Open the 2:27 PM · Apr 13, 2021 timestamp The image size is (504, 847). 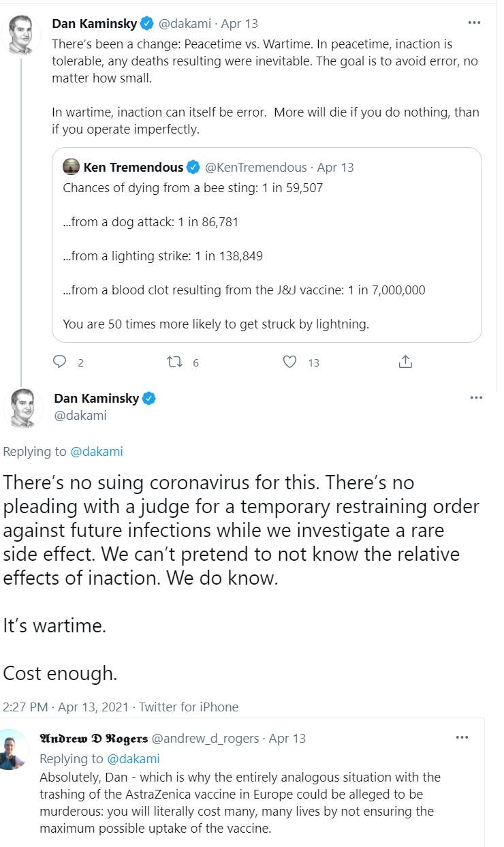66,707
